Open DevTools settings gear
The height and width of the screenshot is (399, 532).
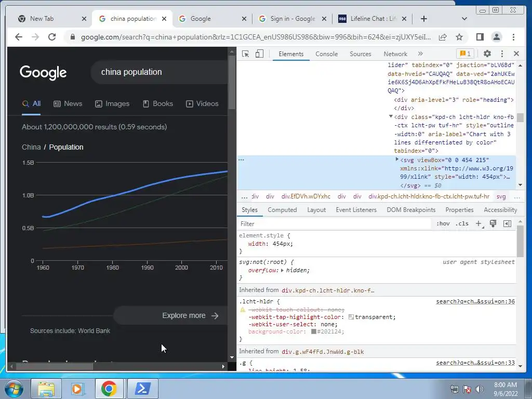pos(487,54)
